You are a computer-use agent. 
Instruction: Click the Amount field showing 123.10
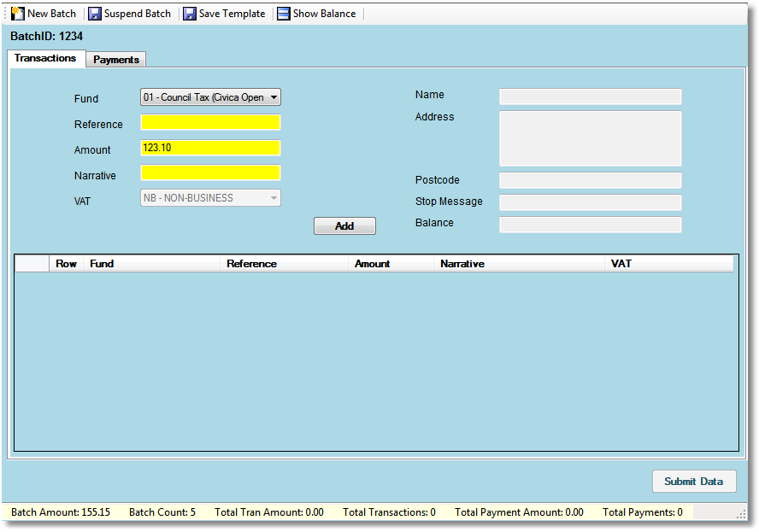[x=209, y=148]
